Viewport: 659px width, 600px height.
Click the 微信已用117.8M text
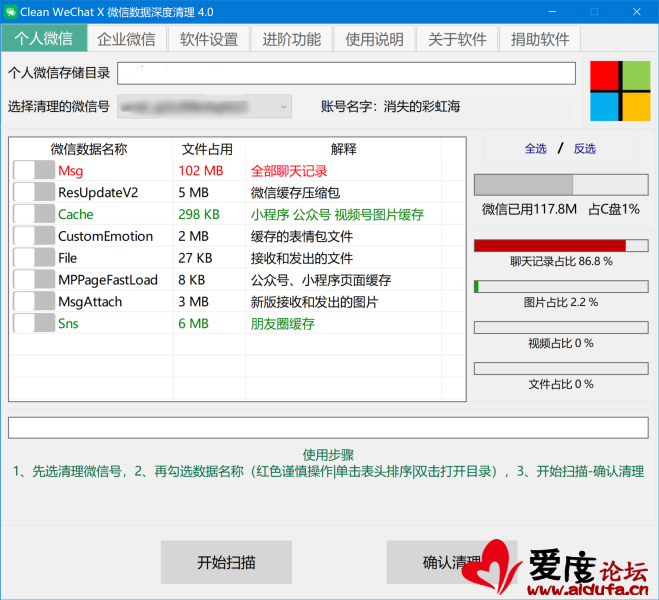(x=530, y=209)
